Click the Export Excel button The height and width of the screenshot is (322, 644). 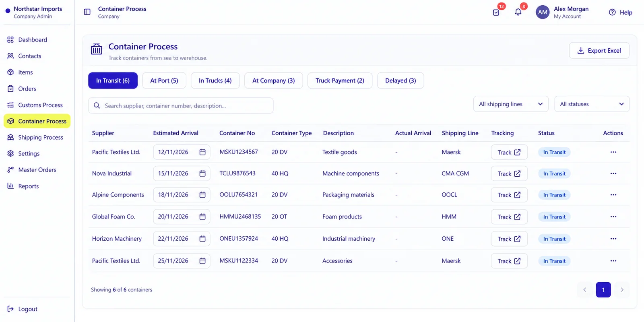coord(599,51)
